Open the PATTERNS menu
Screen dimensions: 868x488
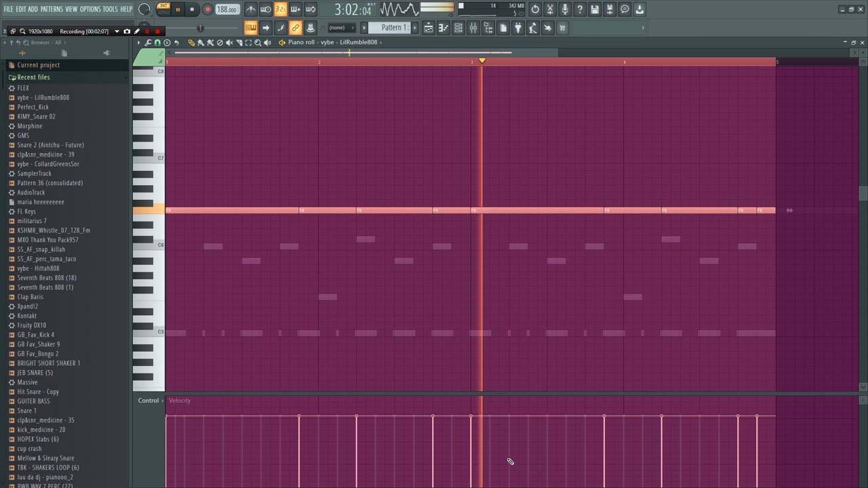point(52,9)
